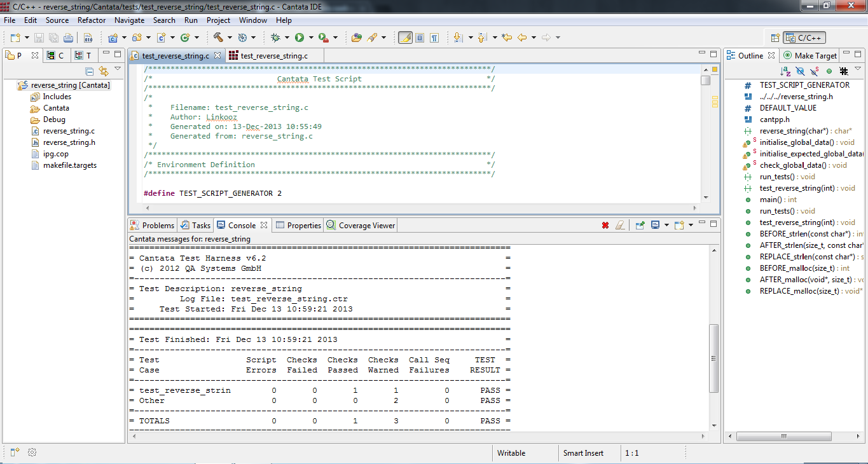The height and width of the screenshot is (464, 868).
Task: Open the Debug dropdown arrow
Action: 287,38
